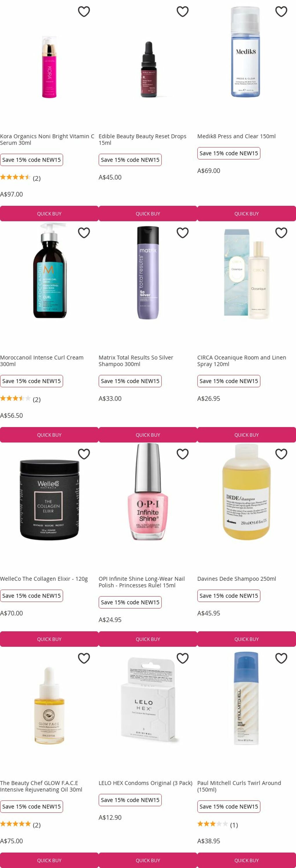This screenshot has width=296, height=868.
Task: Quick buy the Kora Organics serum
Action: point(49,214)
